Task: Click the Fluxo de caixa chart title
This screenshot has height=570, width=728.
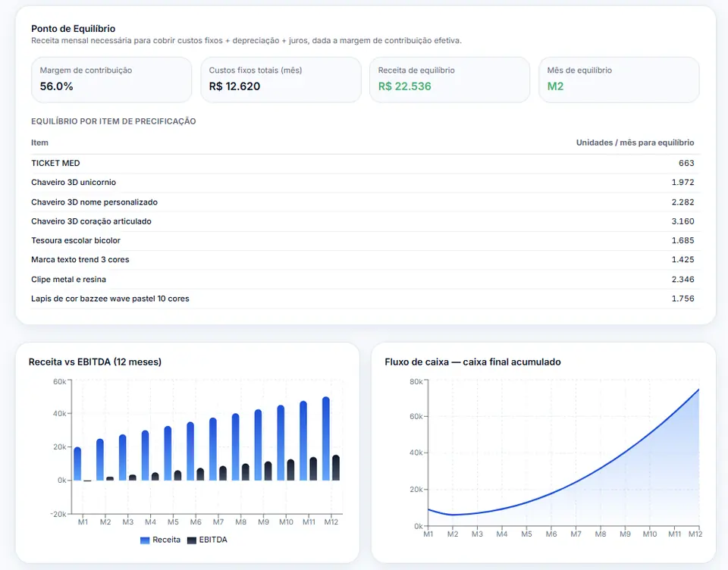Action: pyautogui.click(x=472, y=362)
